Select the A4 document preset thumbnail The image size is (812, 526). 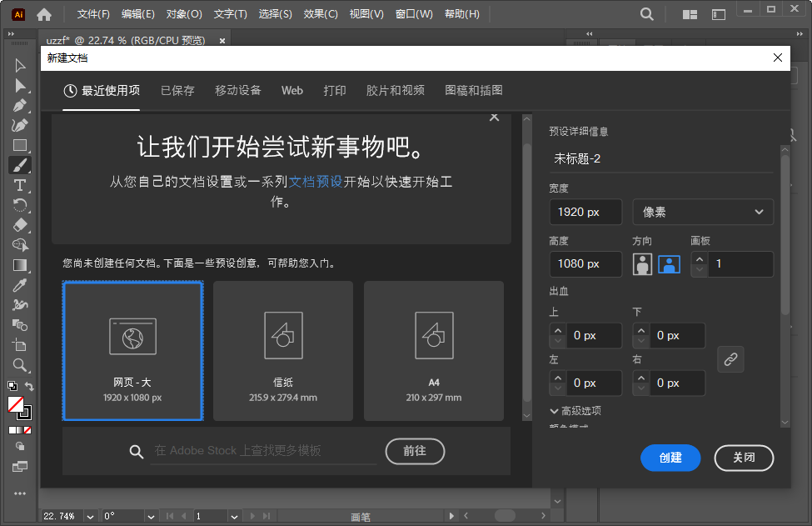point(433,350)
